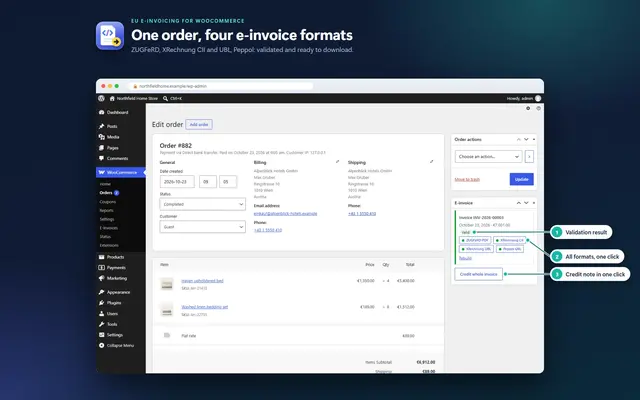Open the Customer dropdown showing Guest
Viewport: 640px width, 400px height.
pyautogui.click(x=202, y=227)
